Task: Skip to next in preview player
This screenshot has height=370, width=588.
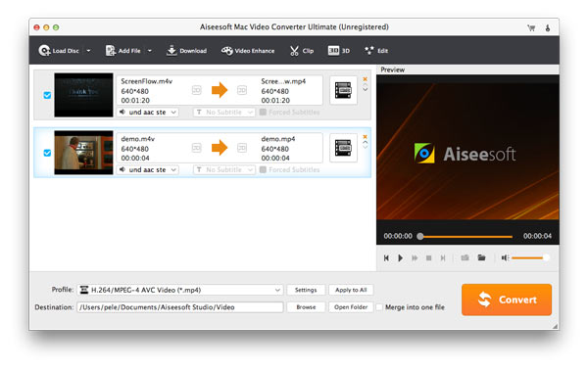Action: click(443, 258)
